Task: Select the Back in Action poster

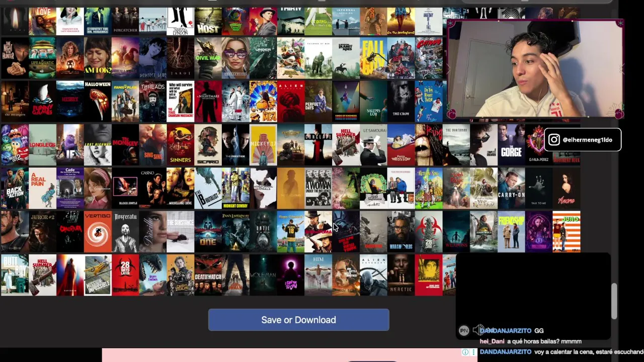Action: tap(15, 188)
